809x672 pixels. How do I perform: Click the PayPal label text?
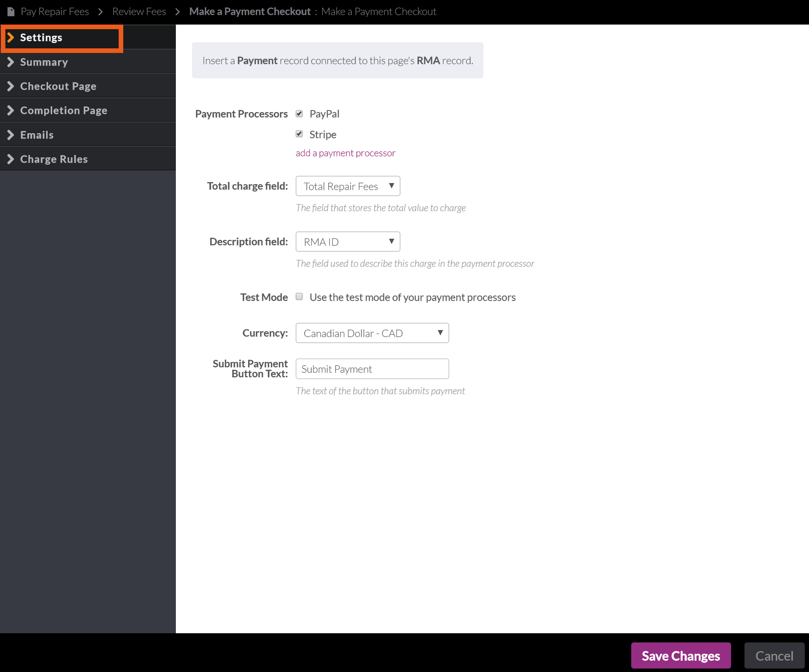(x=324, y=114)
